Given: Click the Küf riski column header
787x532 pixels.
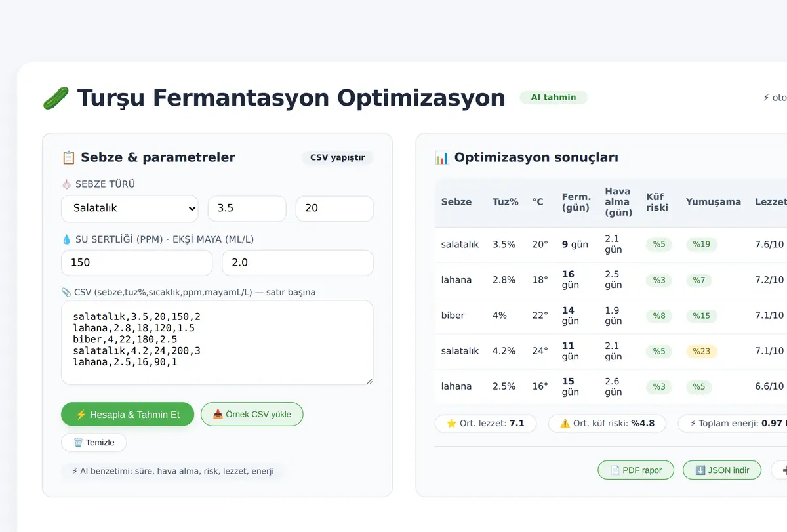Looking at the screenshot, I should [x=657, y=202].
